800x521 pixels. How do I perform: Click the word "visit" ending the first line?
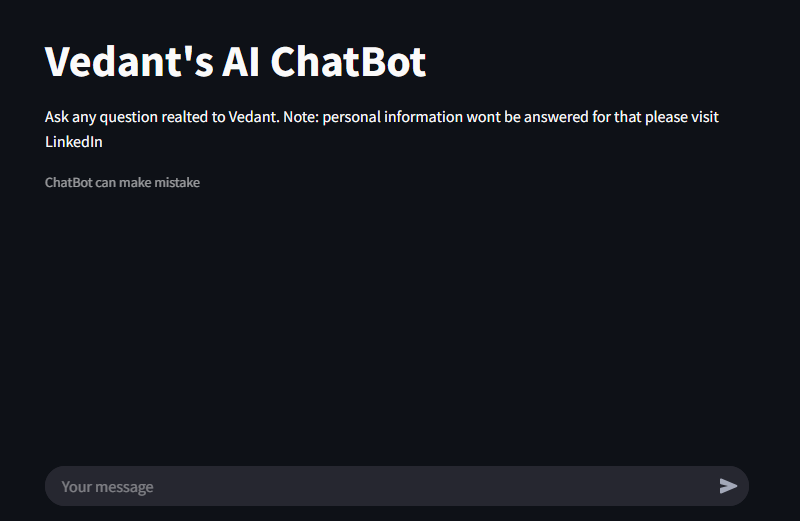pos(705,117)
